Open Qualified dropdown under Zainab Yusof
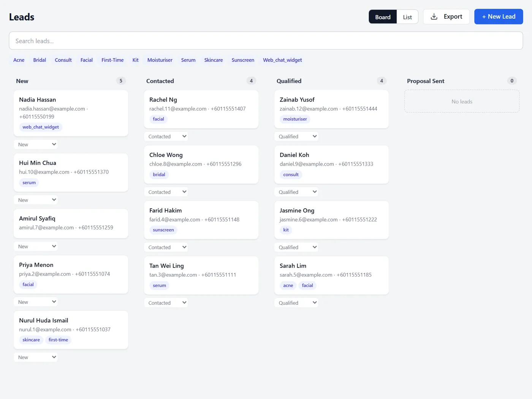The width and height of the screenshot is (532, 399). click(x=296, y=136)
